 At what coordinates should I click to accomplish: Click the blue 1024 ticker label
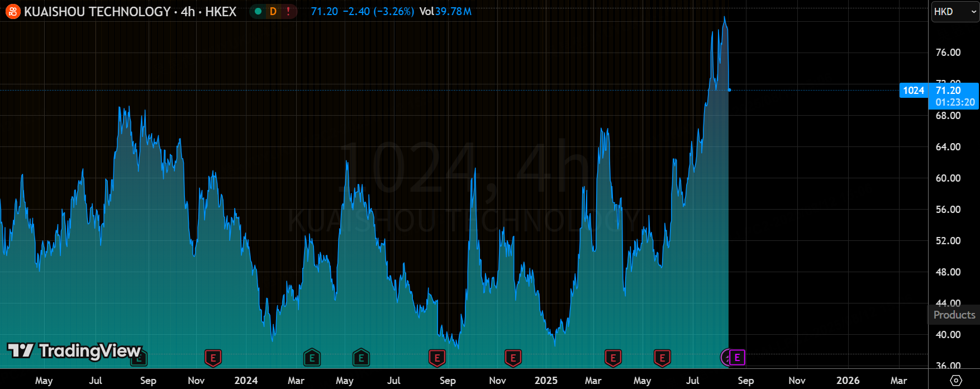click(914, 91)
